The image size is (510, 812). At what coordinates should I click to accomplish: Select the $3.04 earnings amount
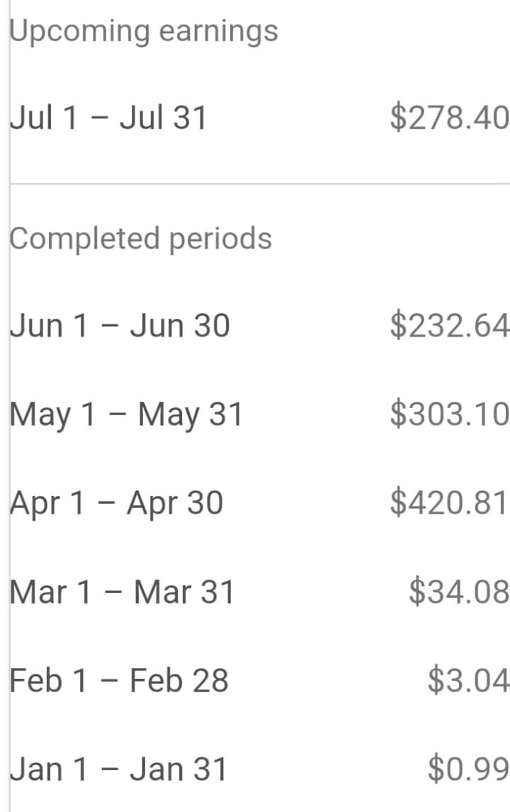(x=468, y=680)
